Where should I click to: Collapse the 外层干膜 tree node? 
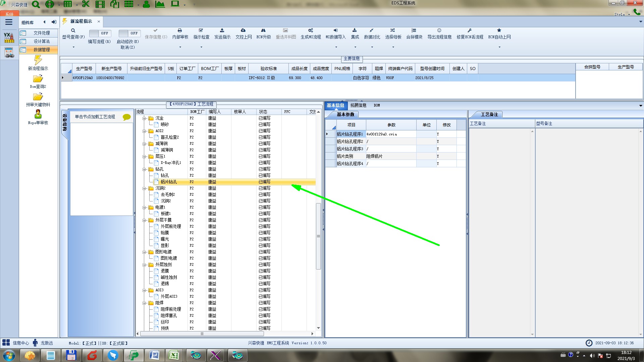pos(145,220)
